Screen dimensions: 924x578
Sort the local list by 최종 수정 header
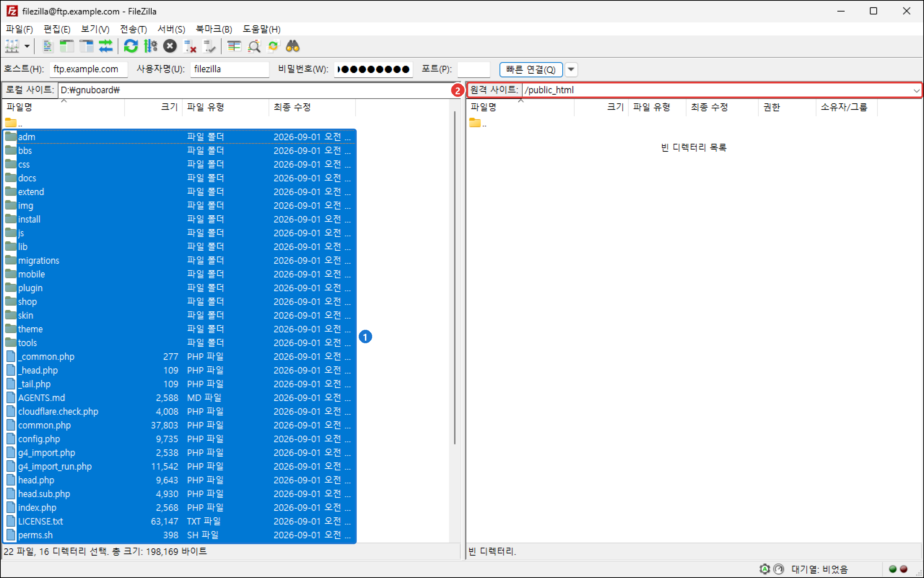(312, 107)
